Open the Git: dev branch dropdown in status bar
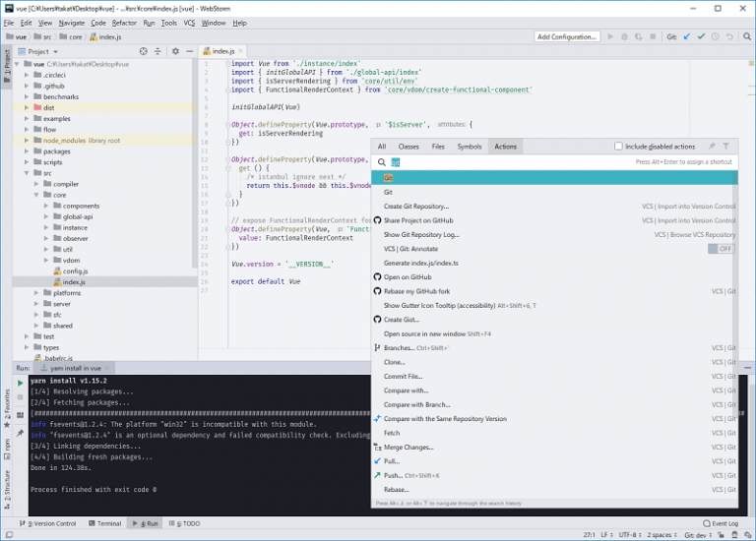756x541 pixels. click(698, 535)
